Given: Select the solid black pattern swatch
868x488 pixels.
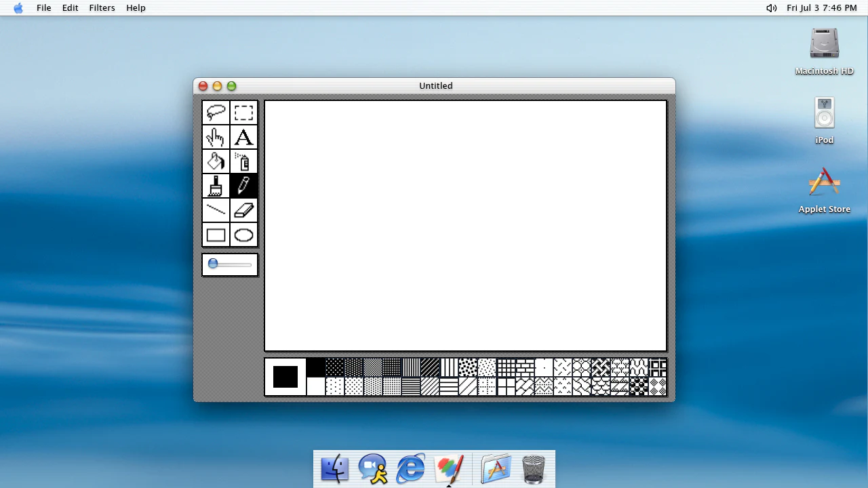Looking at the screenshot, I should tap(315, 368).
